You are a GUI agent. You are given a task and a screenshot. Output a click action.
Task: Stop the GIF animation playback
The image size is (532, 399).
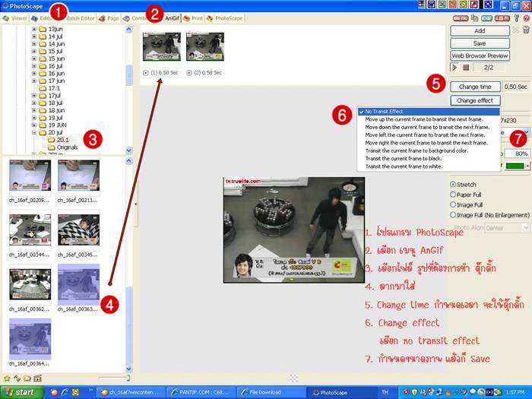click(x=466, y=68)
